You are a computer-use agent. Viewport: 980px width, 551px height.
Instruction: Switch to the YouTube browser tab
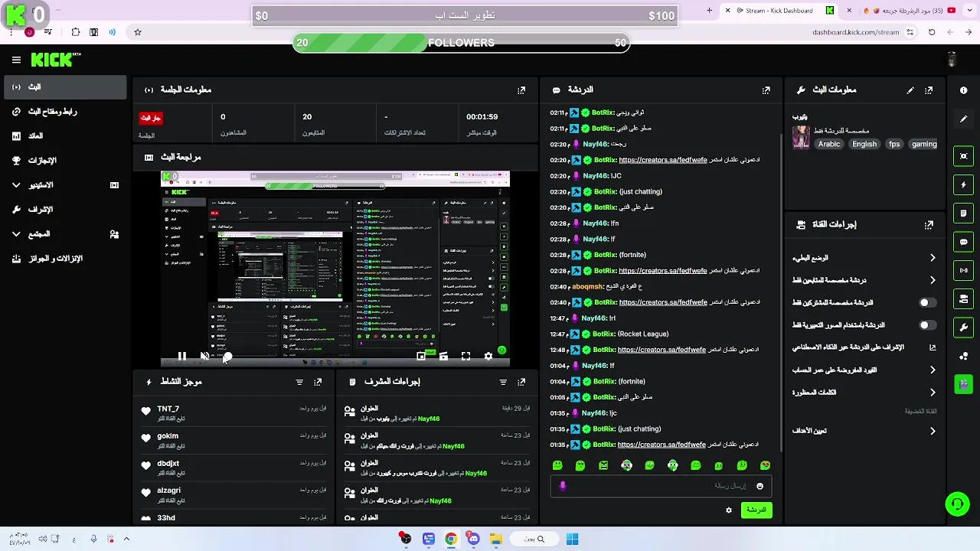(x=907, y=11)
